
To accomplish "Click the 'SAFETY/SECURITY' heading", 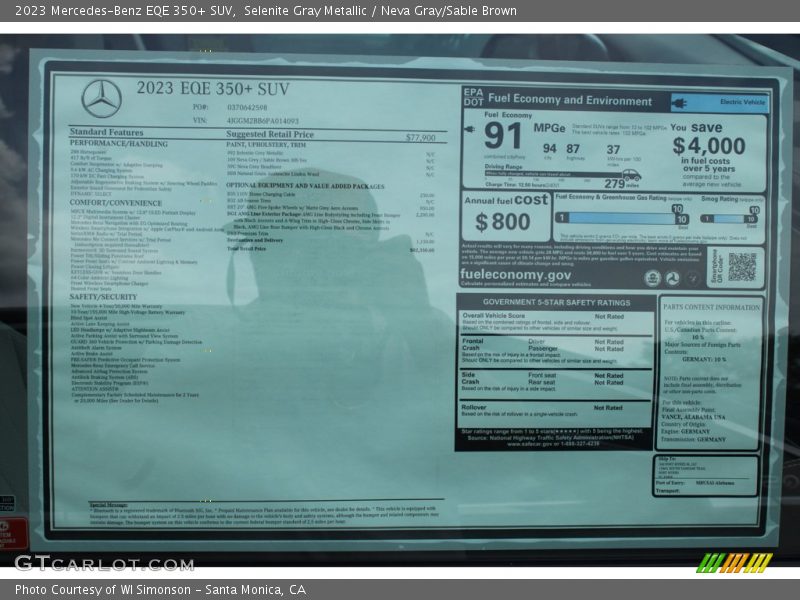I will [104, 297].
